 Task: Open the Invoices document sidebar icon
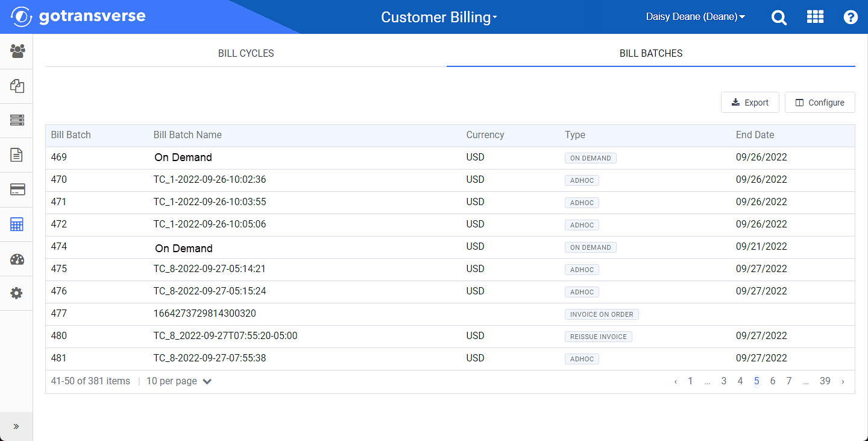click(17, 155)
